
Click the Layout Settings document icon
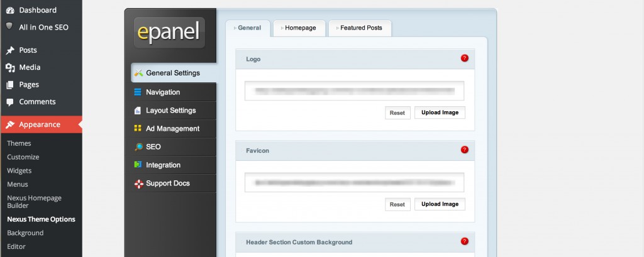point(138,111)
